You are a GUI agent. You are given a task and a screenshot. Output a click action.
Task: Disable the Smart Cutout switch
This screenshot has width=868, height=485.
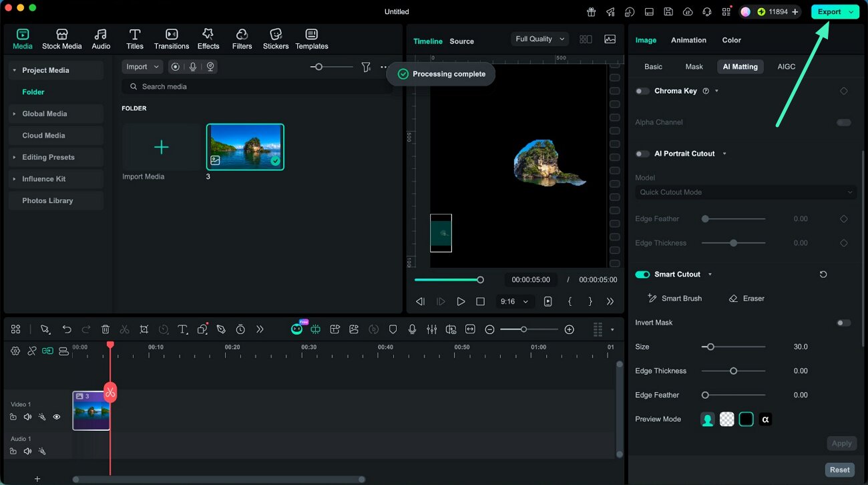click(642, 275)
